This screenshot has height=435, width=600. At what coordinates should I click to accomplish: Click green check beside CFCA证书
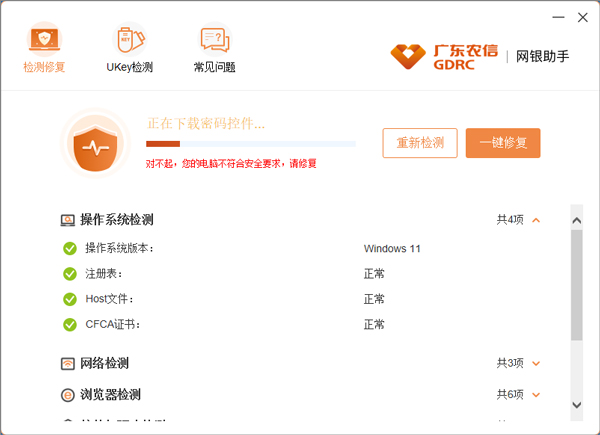[x=70, y=324]
